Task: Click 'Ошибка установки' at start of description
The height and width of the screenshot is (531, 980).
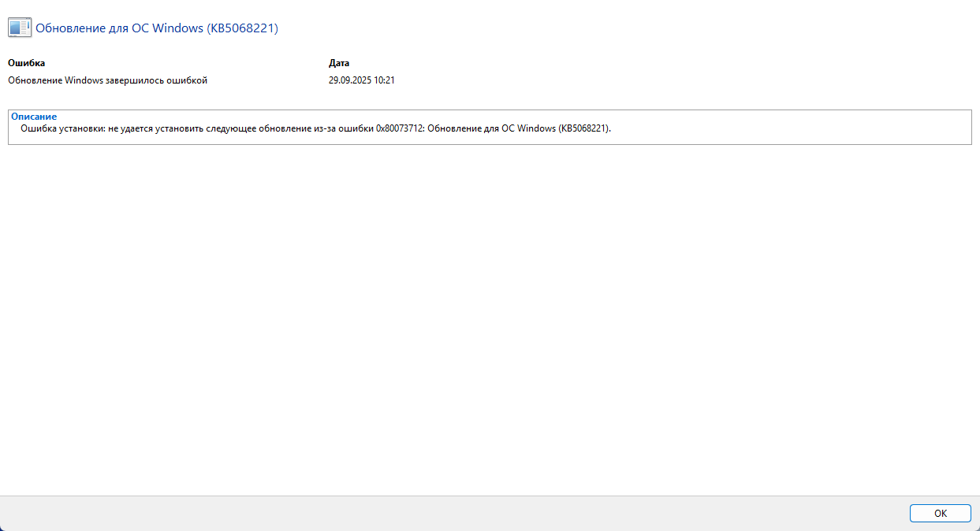Action: click(x=61, y=128)
